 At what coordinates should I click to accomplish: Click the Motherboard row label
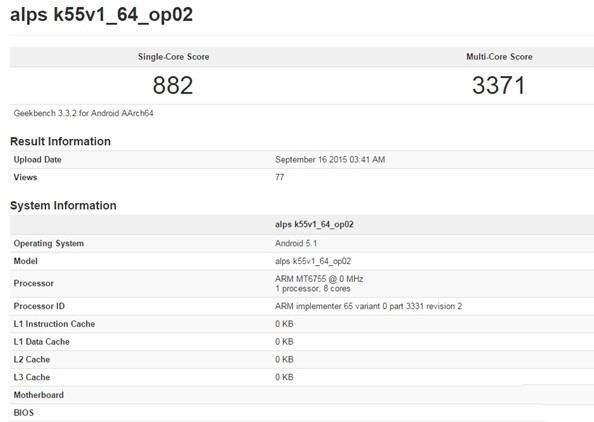click(39, 395)
